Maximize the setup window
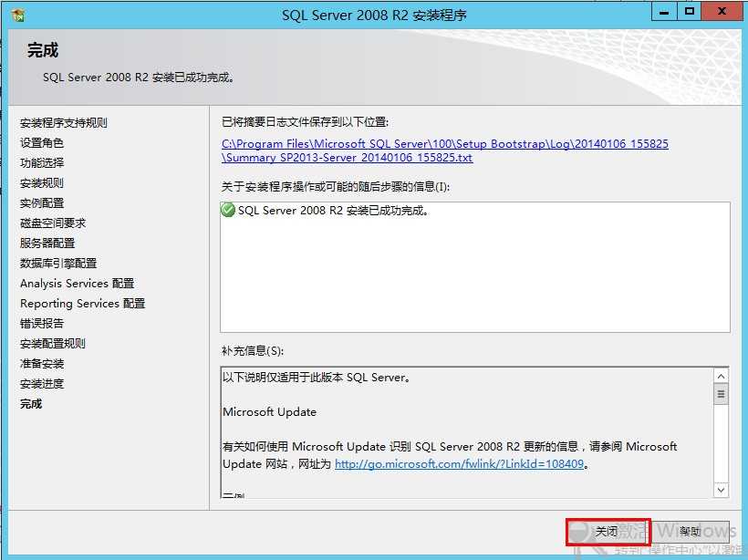This screenshot has height=560, width=748. click(x=689, y=12)
